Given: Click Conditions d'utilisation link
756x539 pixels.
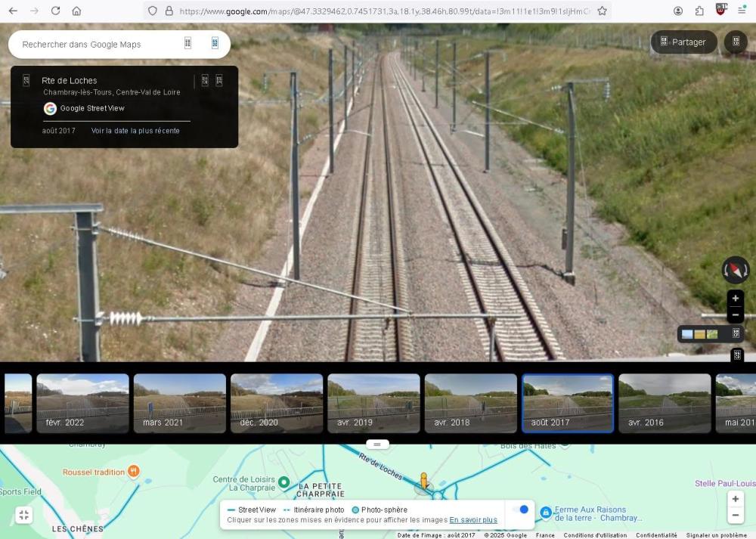Looking at the screenshot, I should tap(595, 535).
